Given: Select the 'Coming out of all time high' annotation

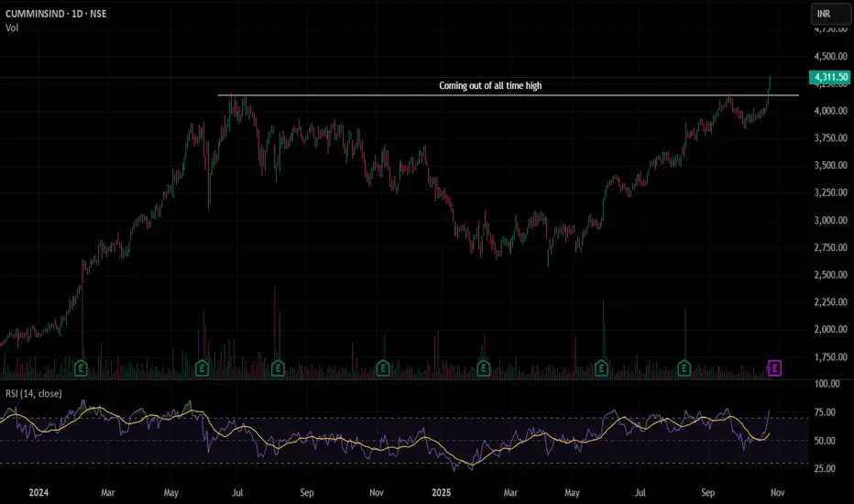Looking at the screenshot, I should pyautogui.click(x=490, y=85).
